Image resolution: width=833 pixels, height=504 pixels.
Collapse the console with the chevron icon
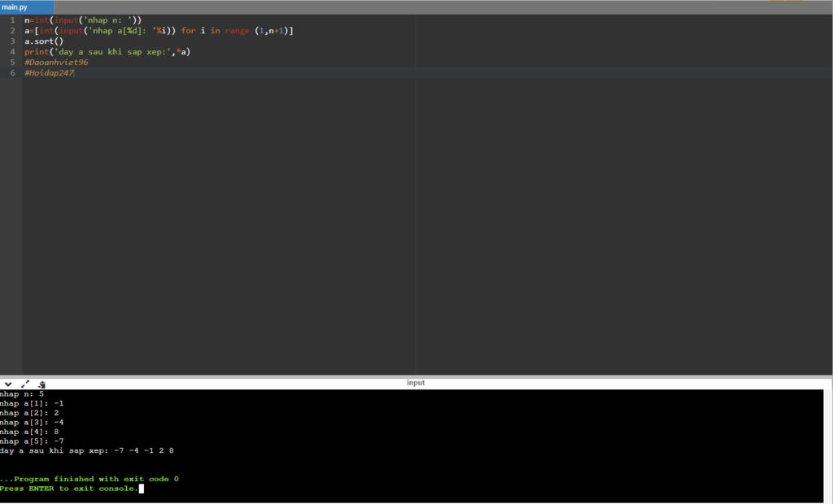point(8,384)
